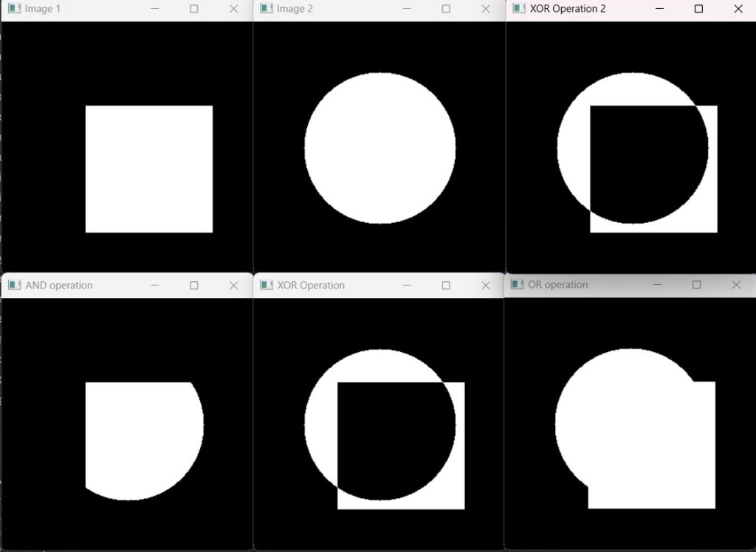
Task: Close the Image 2 window
Action: click(486, 9)
